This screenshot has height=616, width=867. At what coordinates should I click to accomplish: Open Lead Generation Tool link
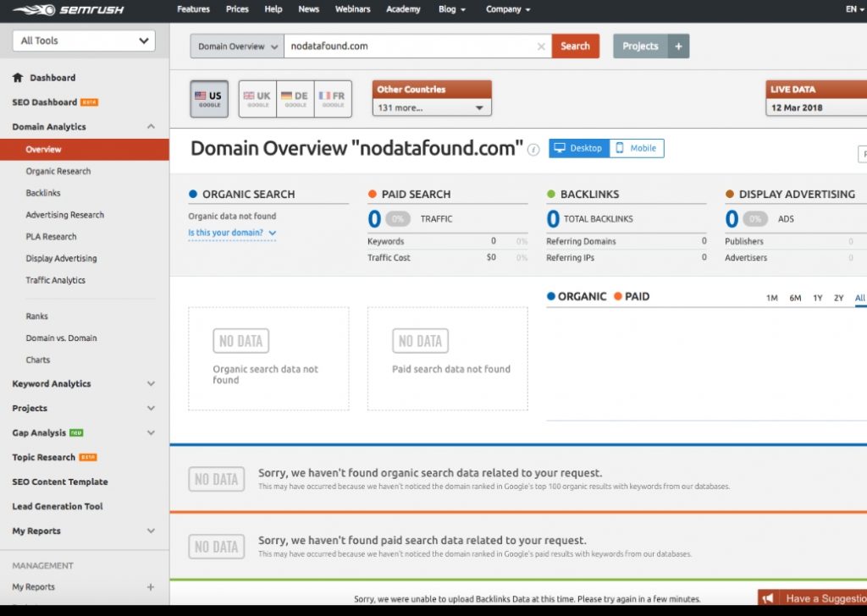[58, 507]
